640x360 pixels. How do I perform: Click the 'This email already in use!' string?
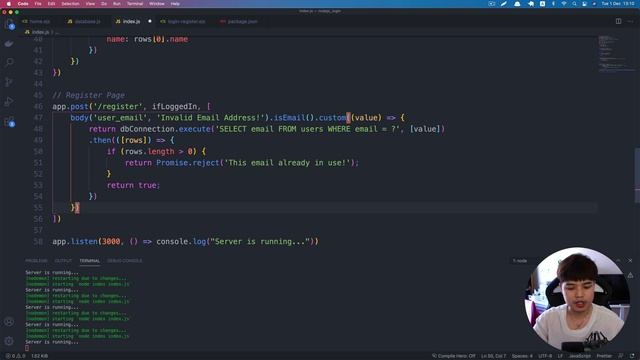tap(287, 163)
